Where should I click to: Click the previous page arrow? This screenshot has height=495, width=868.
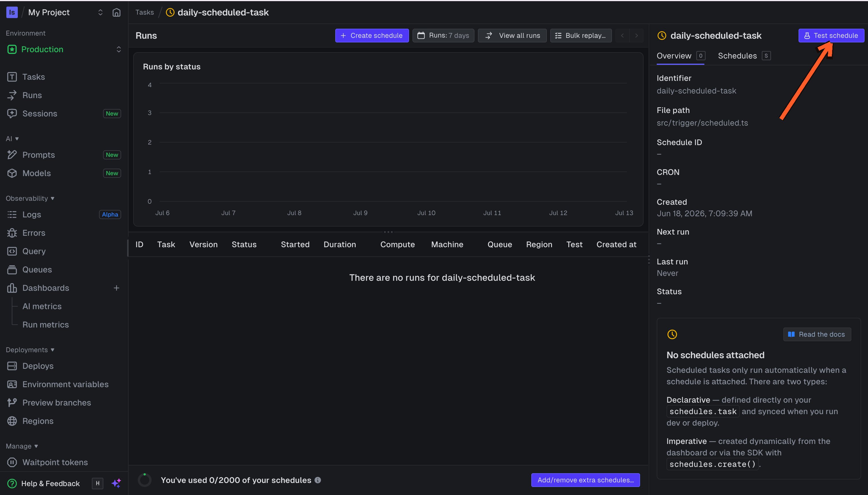pyautogui.click(x=622, y=35)
